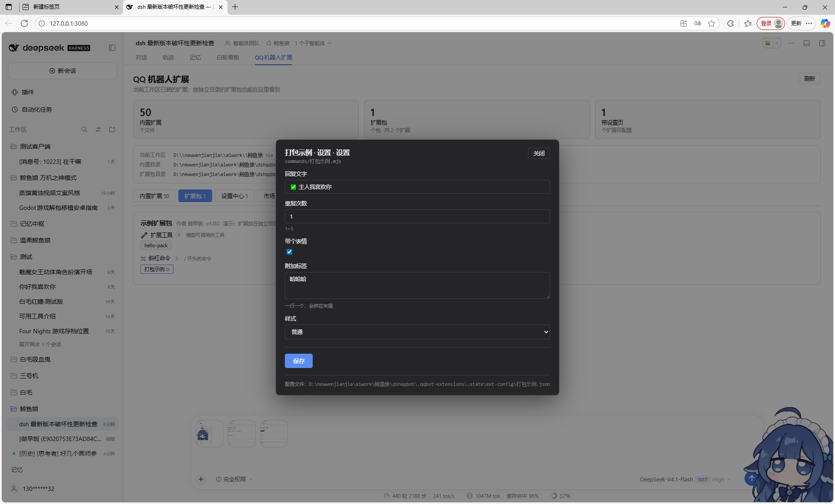This screenshot has height=504, width=835.
Task: Send message with blue arrow button
Action: (751, 479)
